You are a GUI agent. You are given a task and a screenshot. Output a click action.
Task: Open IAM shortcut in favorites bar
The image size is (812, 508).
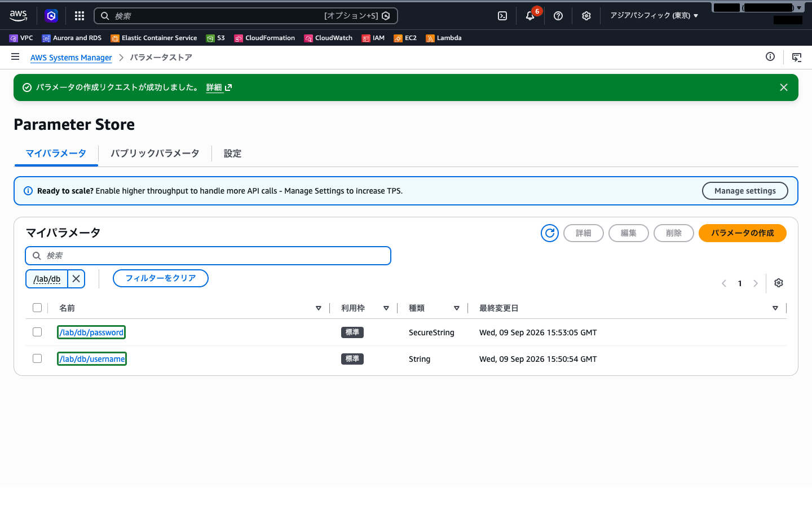pyautogui.click(x=373, y=38)
